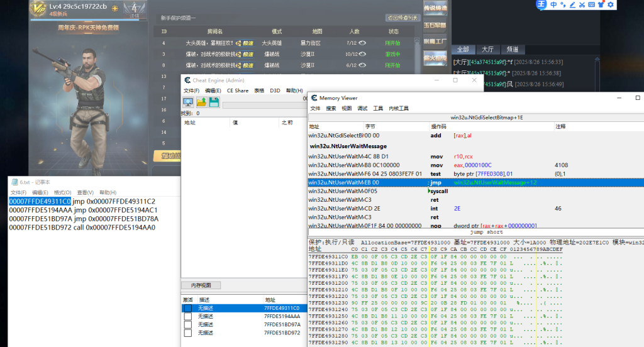Click spectate eye icon for room 3
The image size is (644, 347).
coord(362,54)
